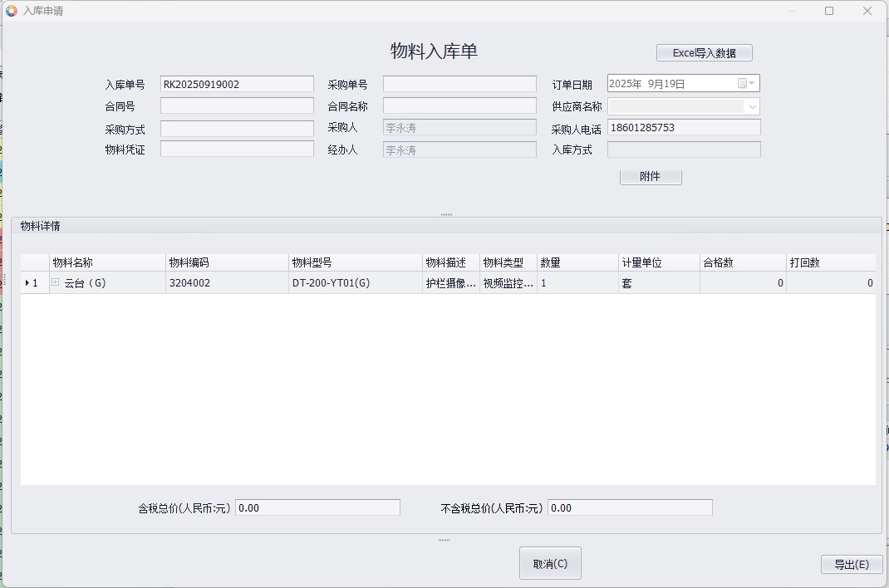Click the 数量 column header

577,262
